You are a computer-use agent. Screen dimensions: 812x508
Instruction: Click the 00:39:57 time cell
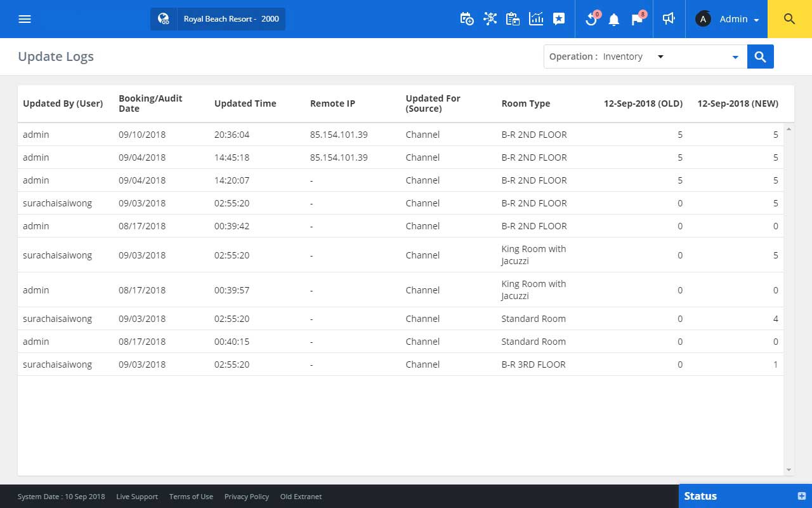(232, 290)
